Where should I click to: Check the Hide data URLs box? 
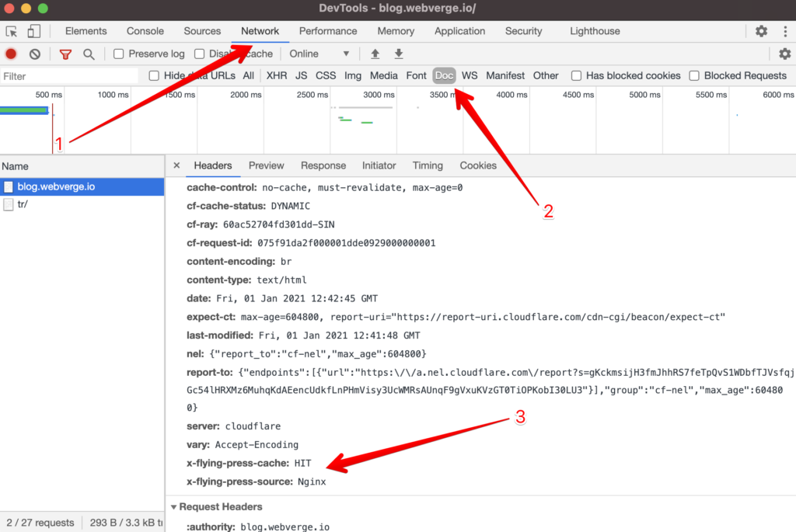(153, 75)
